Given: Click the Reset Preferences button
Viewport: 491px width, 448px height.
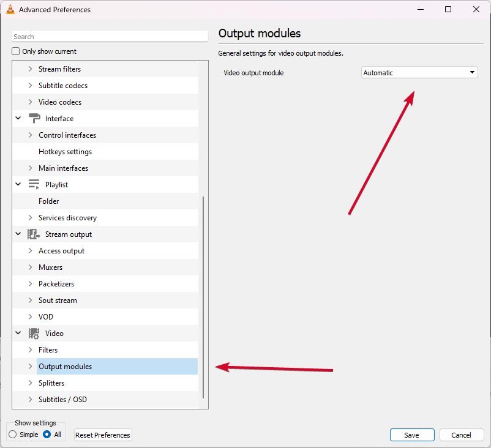Looking at the screenshot, I should (x=103, y=435).
